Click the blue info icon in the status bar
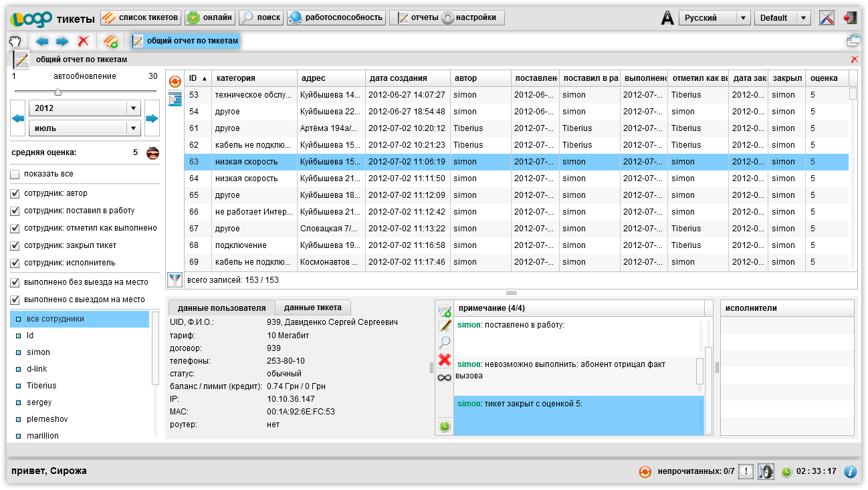This screenshot has height=490, width=868. [x=850, y=471]
